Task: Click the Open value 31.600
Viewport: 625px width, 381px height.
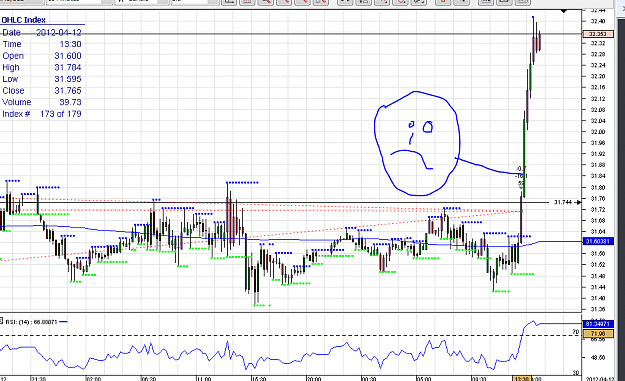Action: click(68, 56)
